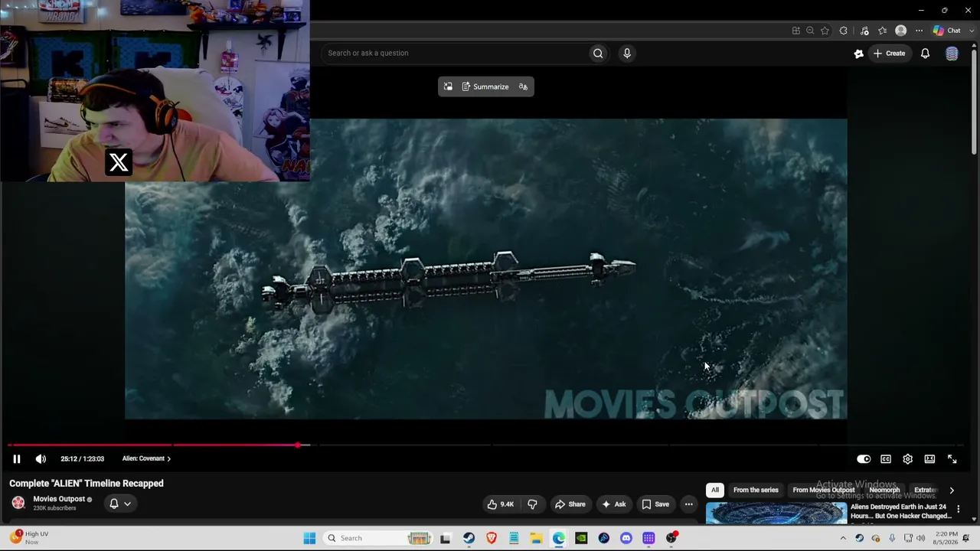Click the app install icon in address bar
Viewport: 980px width, 551px height.
click(796, 31)
